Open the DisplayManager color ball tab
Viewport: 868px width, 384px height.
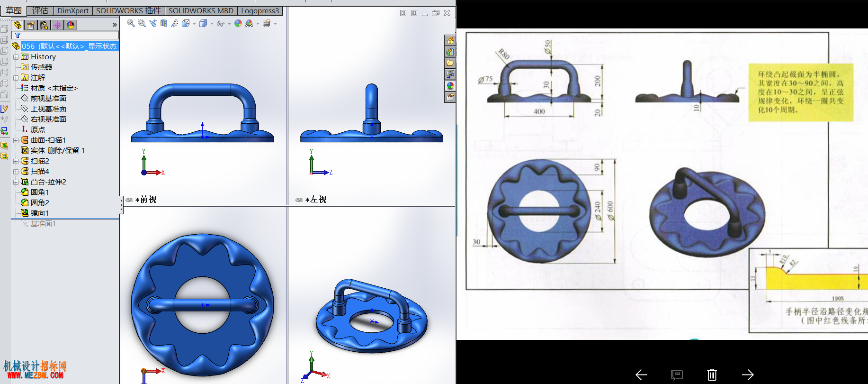[71, 25]
